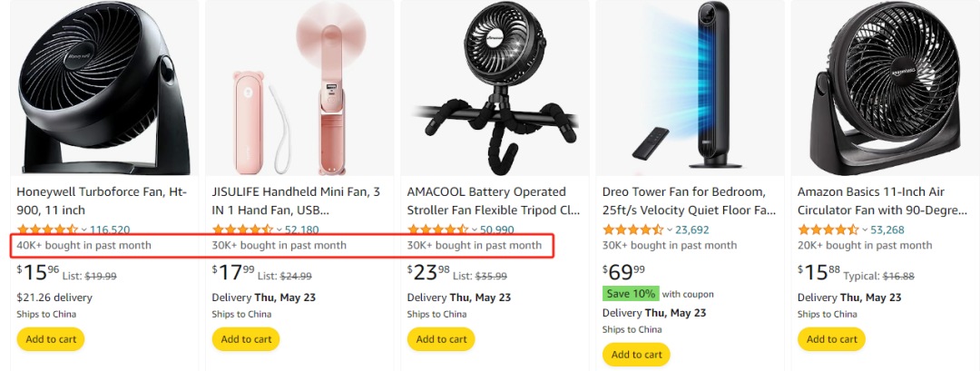Add JISULIFE handheld fan to cart

click(246, 339)
